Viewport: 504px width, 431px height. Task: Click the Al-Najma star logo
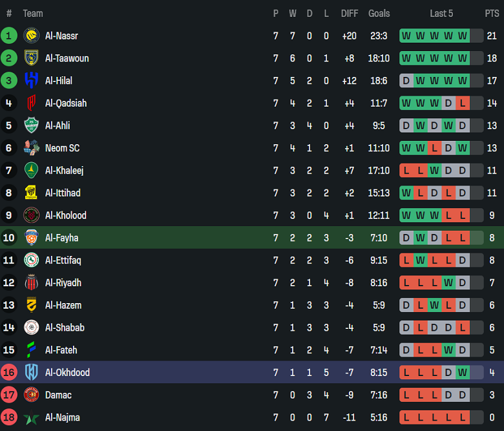coord(31,417)
